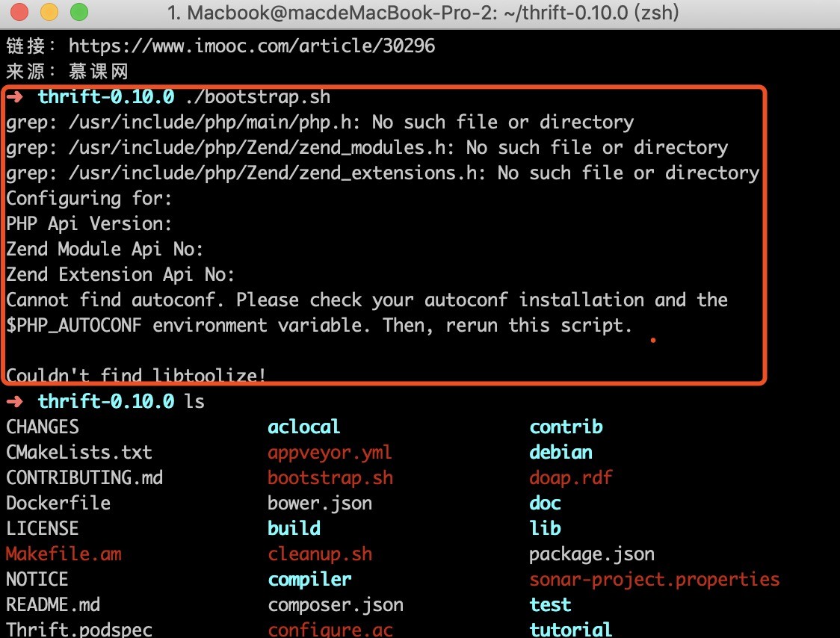
Task: Click bower.json in listing
Action: [x=320, y=503]
